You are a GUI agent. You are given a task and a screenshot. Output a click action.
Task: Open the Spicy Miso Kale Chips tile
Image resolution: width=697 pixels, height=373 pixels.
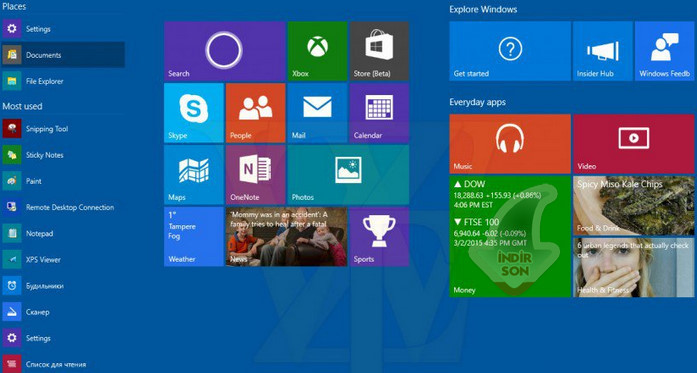tap(633, 205)
